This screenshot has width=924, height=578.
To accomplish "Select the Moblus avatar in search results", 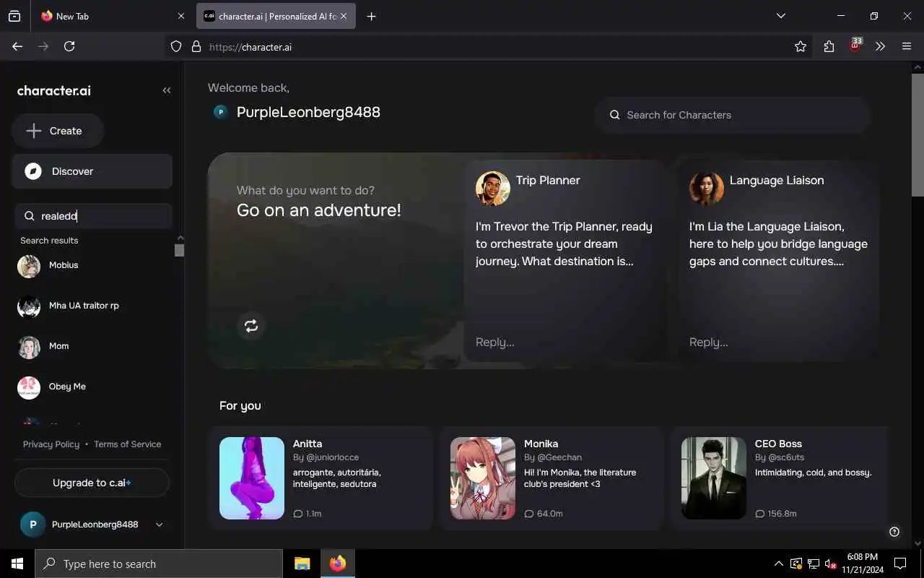I will point(29,266).
